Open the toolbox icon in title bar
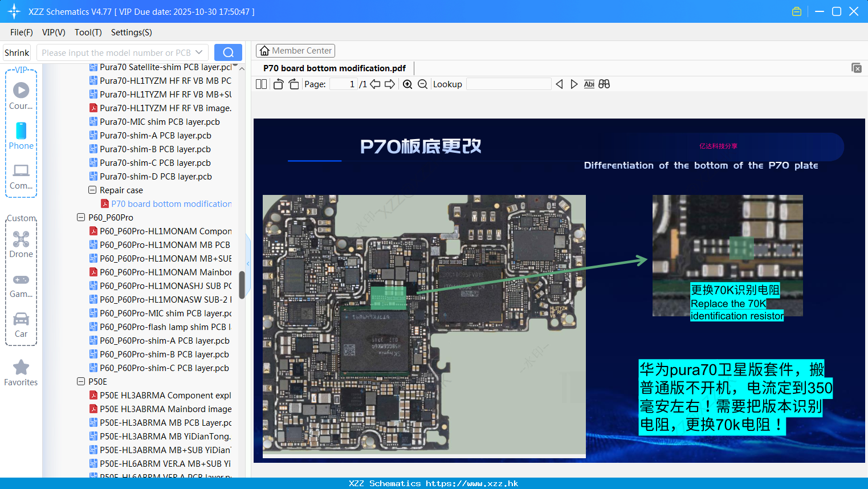 tap(797, 11)
